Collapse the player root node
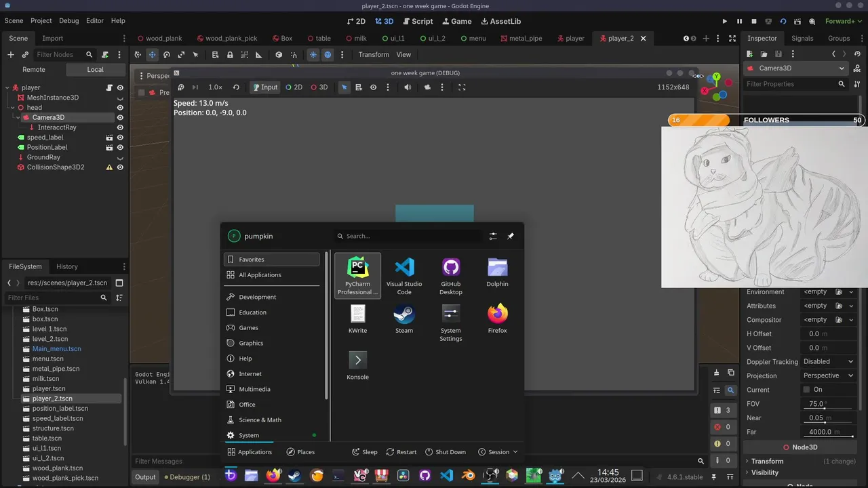Screen dimensions: 868x488 pos(7,87)
